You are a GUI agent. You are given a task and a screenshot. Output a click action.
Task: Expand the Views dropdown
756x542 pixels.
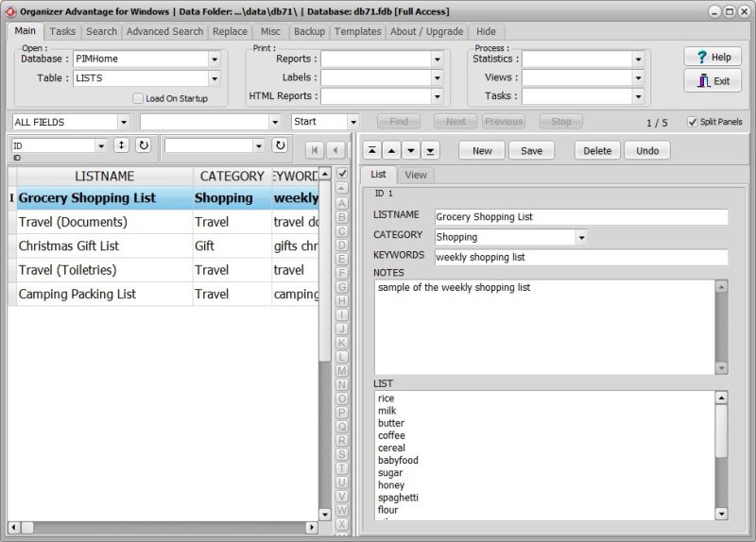(x=639, y=77)
